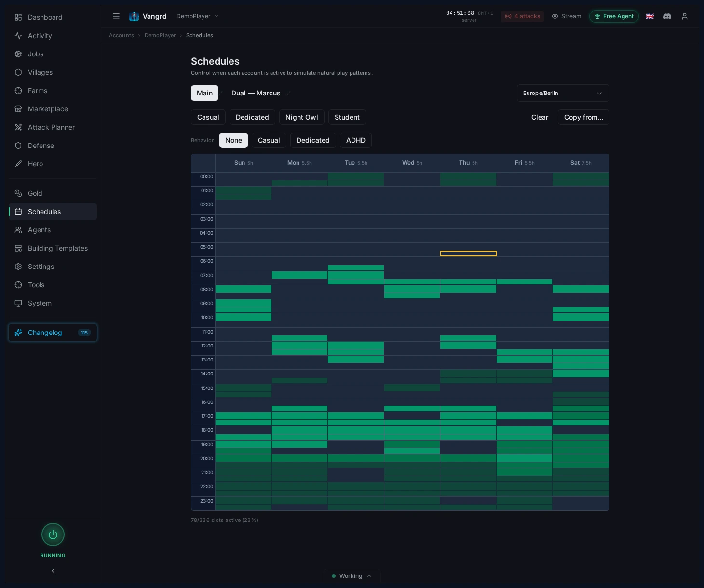Viewport: 704px width, 588px height.
Task: Open the user profile icon top right
Action: pyautogui.click(x=685, y=16)
